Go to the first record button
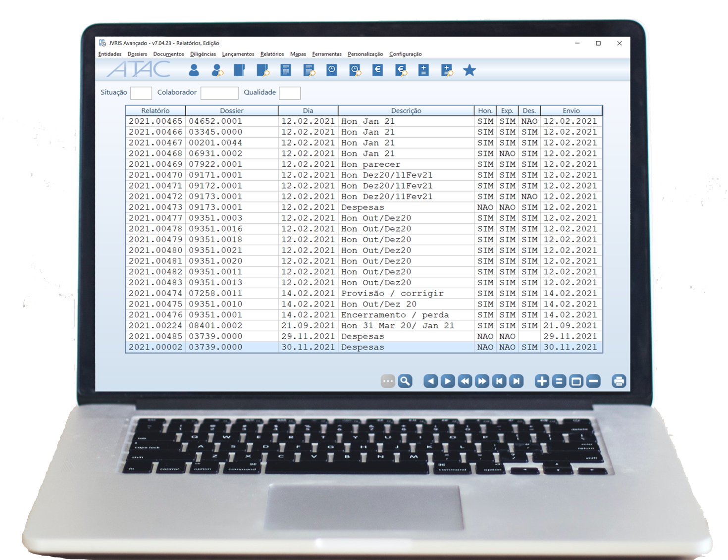728x560 pixels. click(x=499, y=381)
